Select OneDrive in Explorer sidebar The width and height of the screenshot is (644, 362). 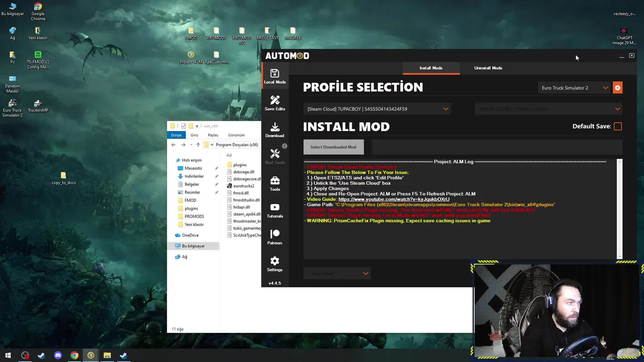(x=190, y=235)
